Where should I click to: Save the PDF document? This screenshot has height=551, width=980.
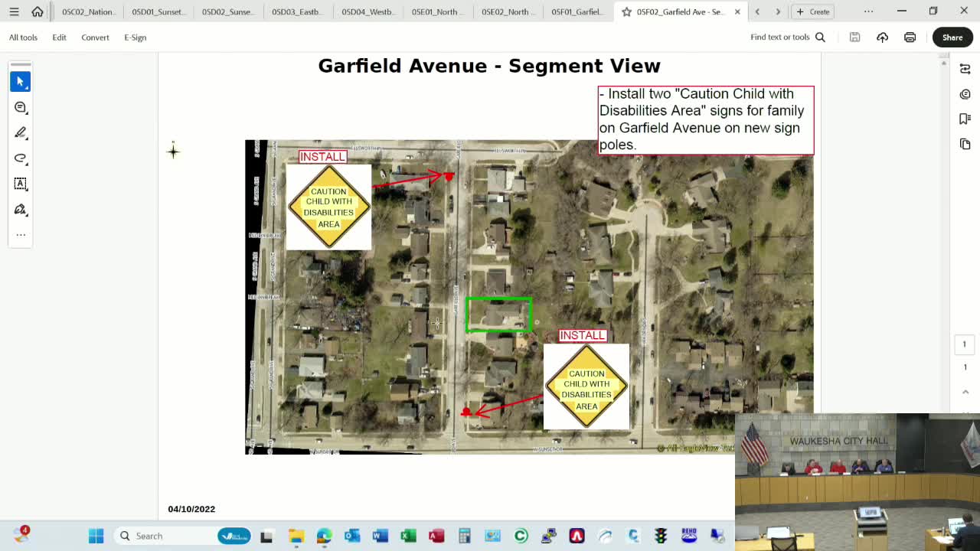pos(854,37)
